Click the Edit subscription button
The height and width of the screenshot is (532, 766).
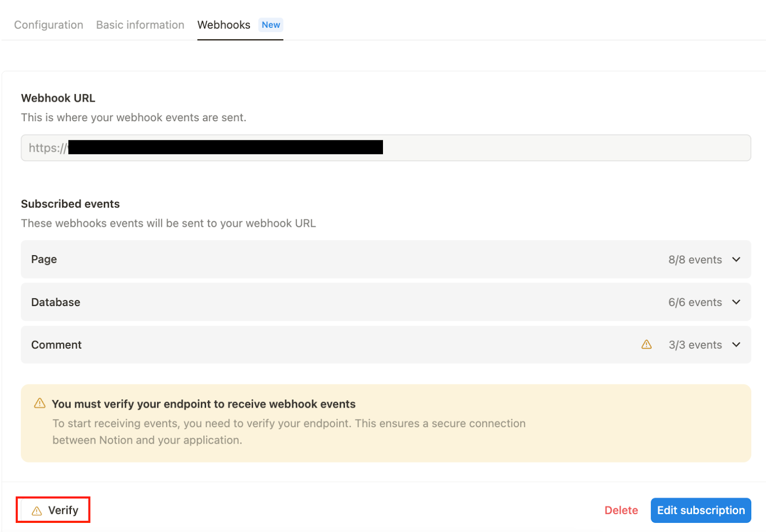[700, 510]
